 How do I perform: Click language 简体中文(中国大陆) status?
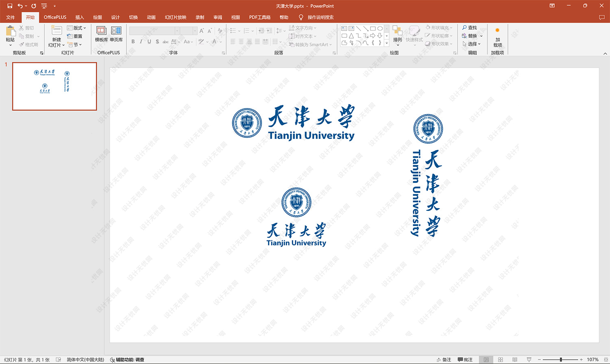(85, 360)
